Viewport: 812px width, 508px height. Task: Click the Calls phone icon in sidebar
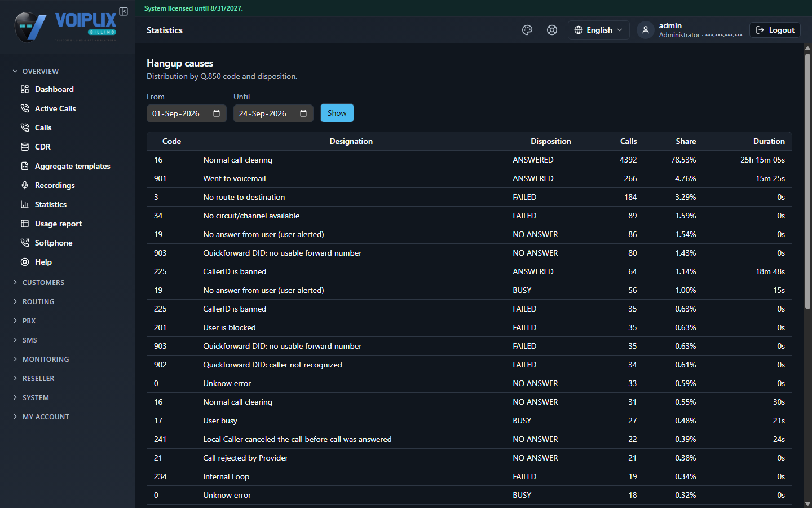(25, 128)
